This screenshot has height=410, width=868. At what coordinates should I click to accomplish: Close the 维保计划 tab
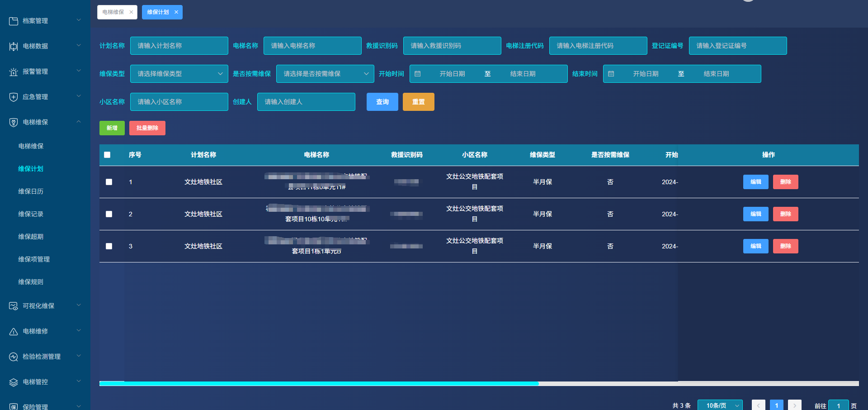pos(176,12)
